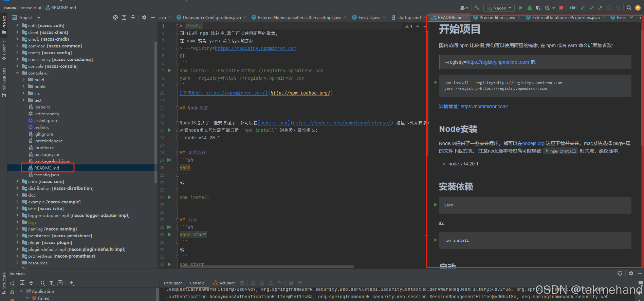Click the Group By icon in Services
Viewport: 644px width, 301px height.
click(42, 283)
